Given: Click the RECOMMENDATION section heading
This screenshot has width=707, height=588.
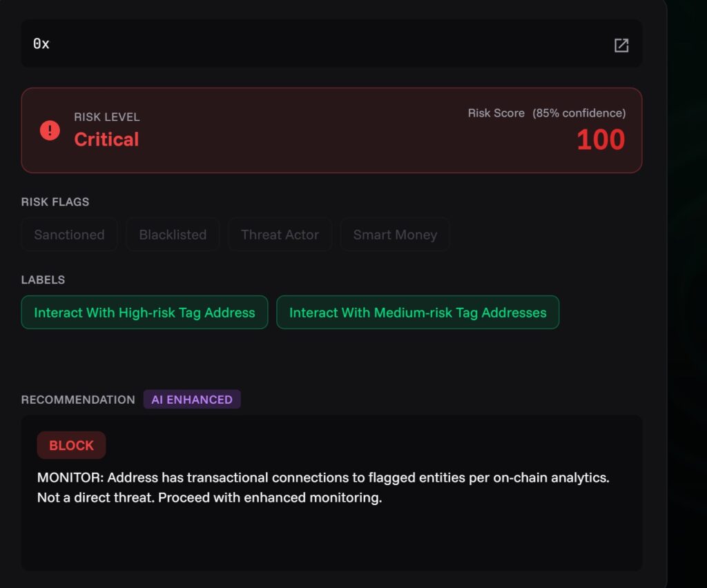Looking at the screenshot, I should pyautogui.click(x=78, y=400).
